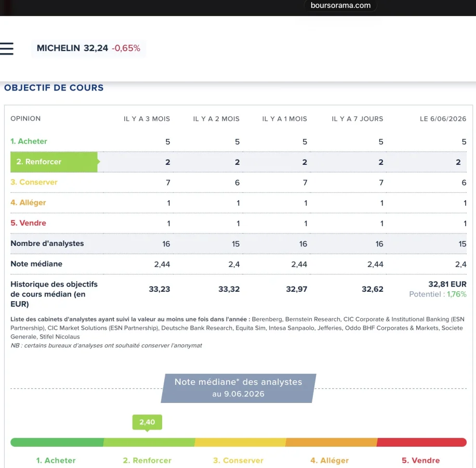Click the dark green Acheter gauge segment
Screen dimensions: 476x468
point(57,442)
